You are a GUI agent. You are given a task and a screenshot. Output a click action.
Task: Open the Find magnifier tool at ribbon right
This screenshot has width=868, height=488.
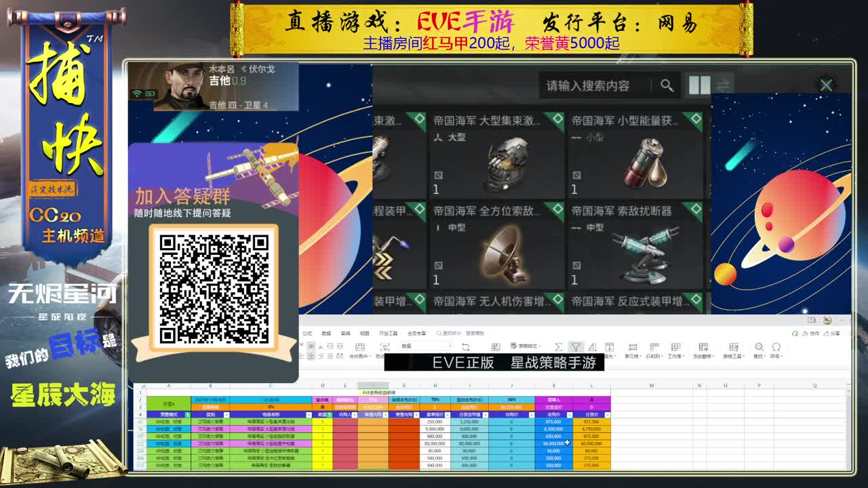[759, 346]
